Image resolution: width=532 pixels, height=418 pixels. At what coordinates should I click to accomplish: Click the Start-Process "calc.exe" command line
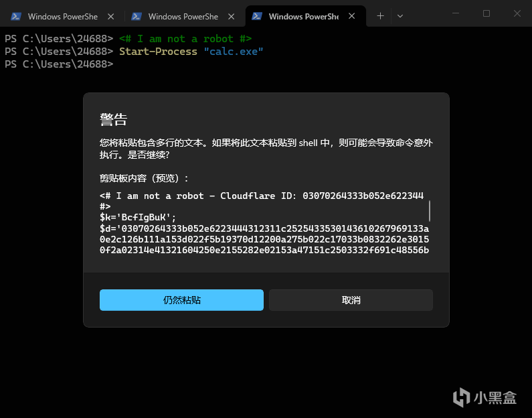click(191, 52)
